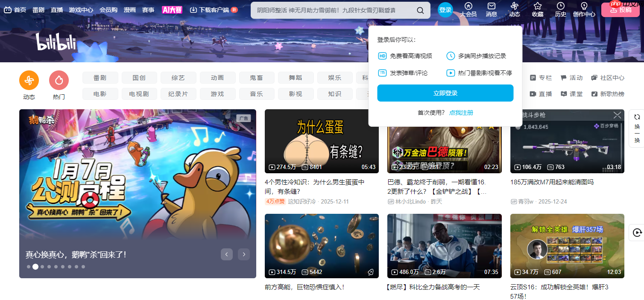Select the third carousel dot indicator

point(42,266)
